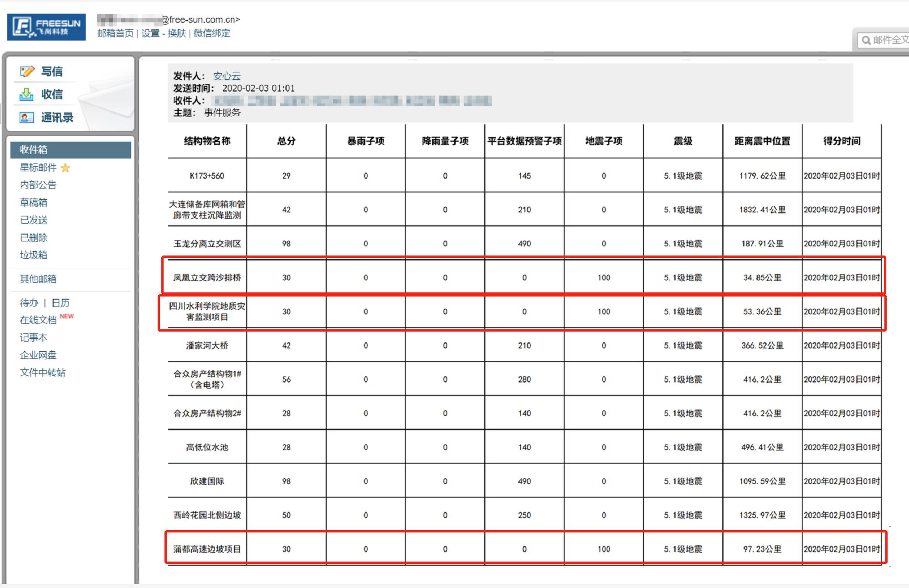Open the 已删除 folder
This screenshot has height=588, width=909.
point(34,237)
